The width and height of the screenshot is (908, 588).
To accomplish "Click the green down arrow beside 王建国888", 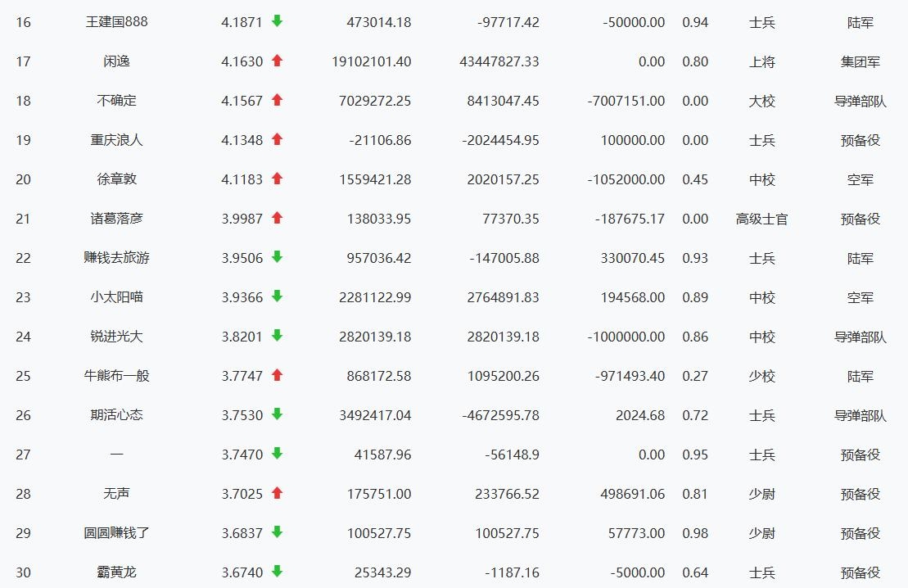I will click(x=277, y=21).
